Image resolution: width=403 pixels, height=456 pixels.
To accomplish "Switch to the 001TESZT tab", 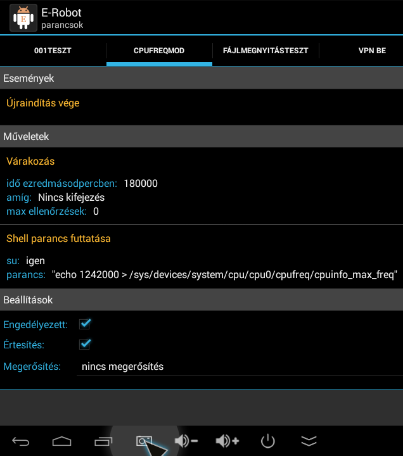I will pyautogui.click(x=53, y=51).
